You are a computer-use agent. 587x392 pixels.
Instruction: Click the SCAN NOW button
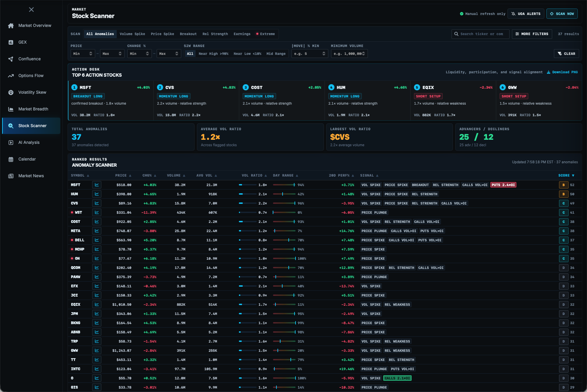coord(562,14)
